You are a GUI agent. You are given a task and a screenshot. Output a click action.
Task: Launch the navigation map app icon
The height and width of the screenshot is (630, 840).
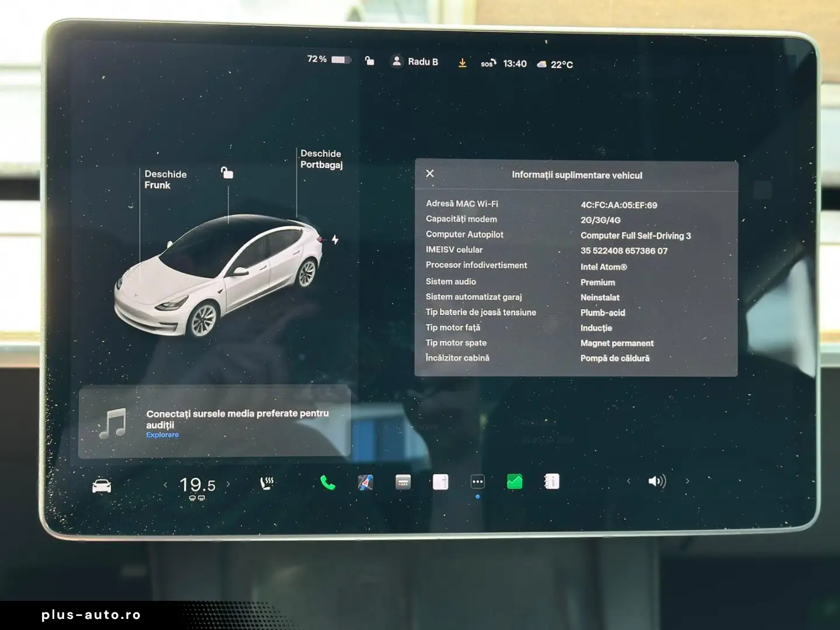pos(365,482)
